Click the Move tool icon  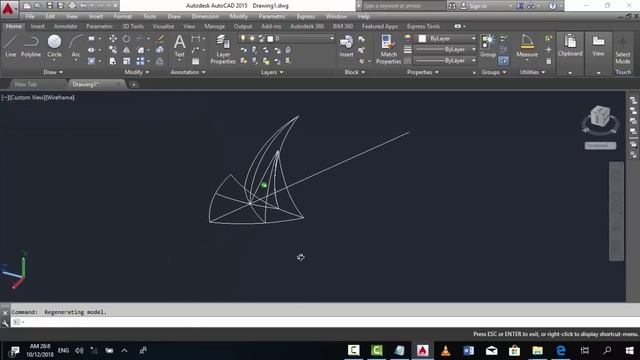113,39
